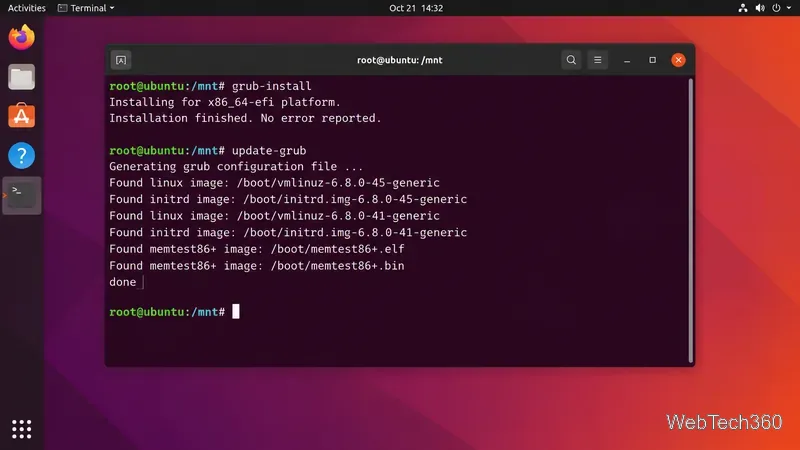The height and width of the screenshot is (450, 800).
Task: Click the "done" output line
Action: point(122,282)
